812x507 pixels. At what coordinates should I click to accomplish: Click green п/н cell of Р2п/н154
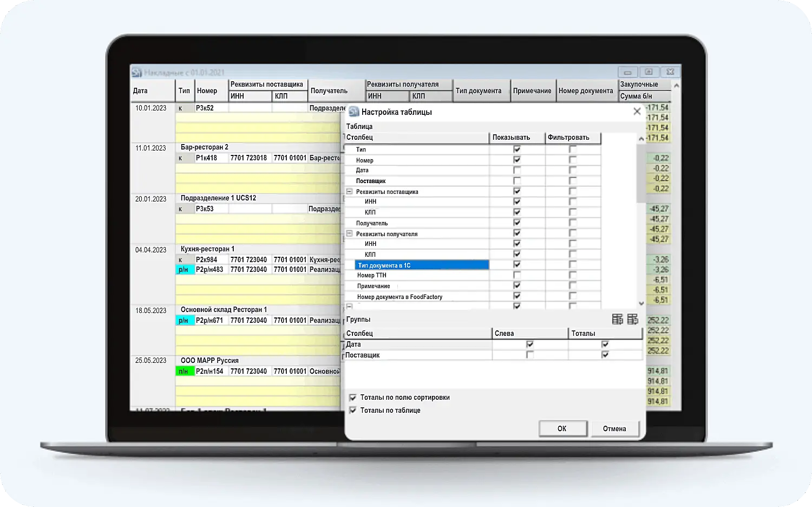pyautogui.click(x=185, y=371)
